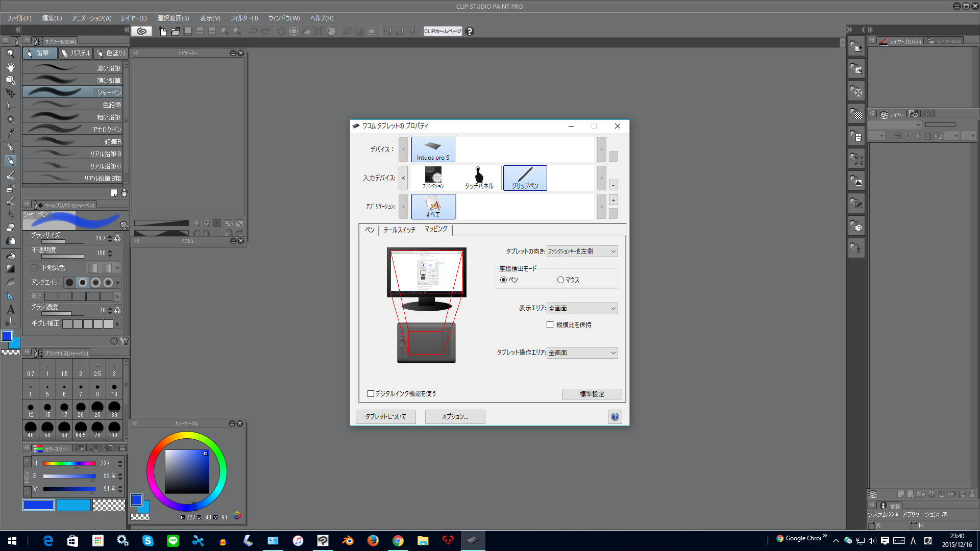Open the Filter menu
The image size is (980, 551).
pyautogui.click(x=244, y=18)
